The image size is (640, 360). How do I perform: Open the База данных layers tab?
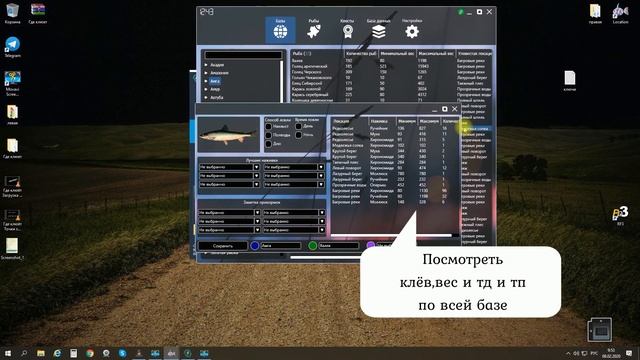378,29
